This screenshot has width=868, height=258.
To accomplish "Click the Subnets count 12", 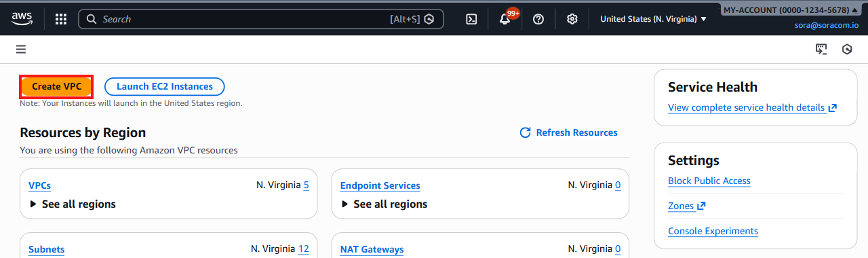I will (304, 248).
